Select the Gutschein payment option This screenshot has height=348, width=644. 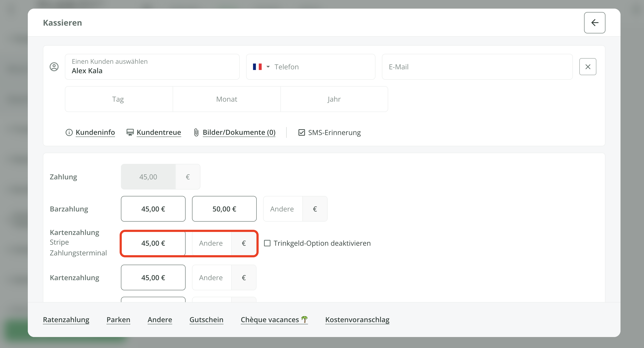[206, 320]
